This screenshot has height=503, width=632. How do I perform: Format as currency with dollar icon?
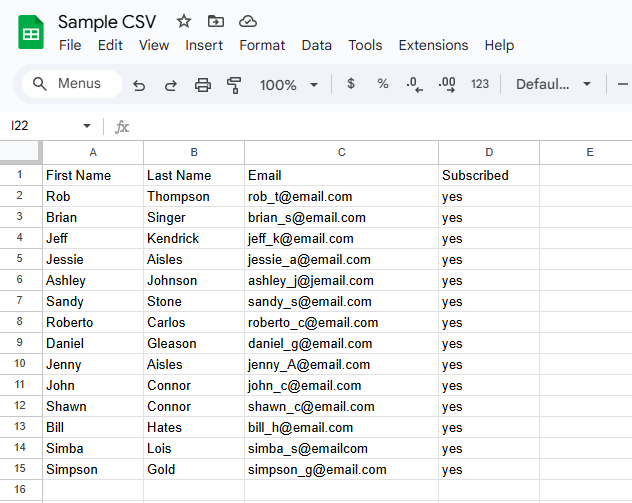(x=351, y=84)
